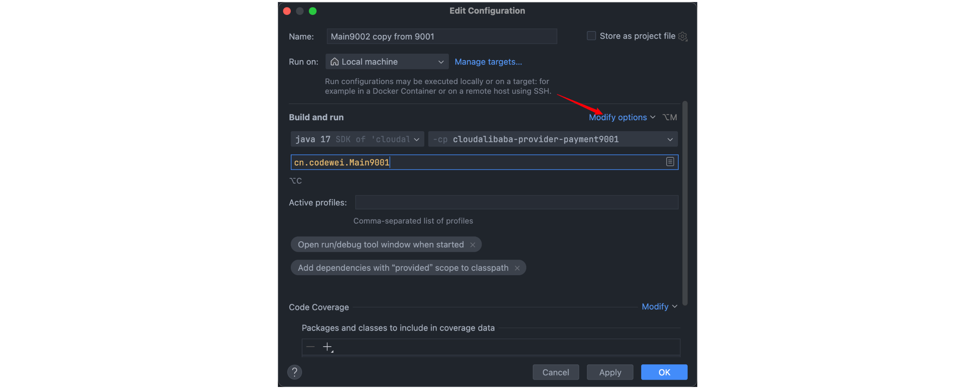Viewport: 980px width, 389px height.
Task: Open the Manage targets link
Action: 488,62
